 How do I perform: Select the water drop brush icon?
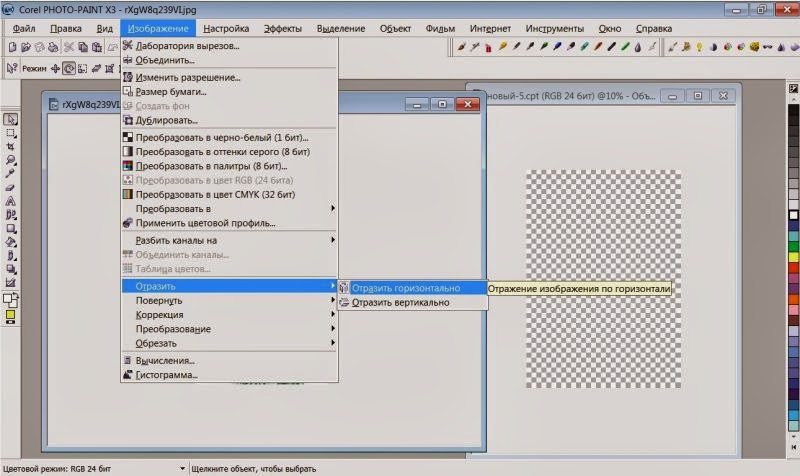click(x=638, y=47)
